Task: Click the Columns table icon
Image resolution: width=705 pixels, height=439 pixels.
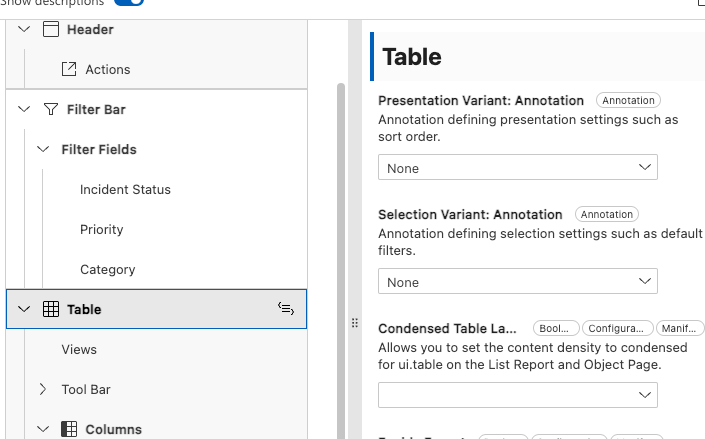Action: (69, 430)
